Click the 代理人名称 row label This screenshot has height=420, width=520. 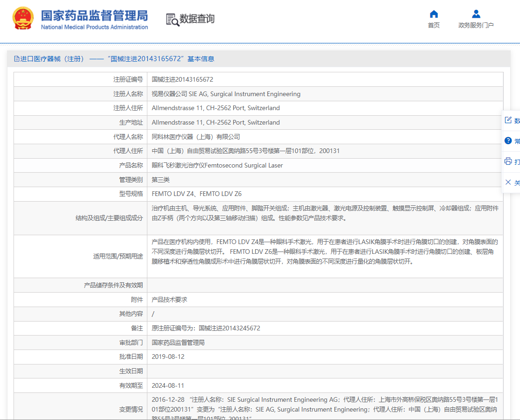click(x=128, y=137)
